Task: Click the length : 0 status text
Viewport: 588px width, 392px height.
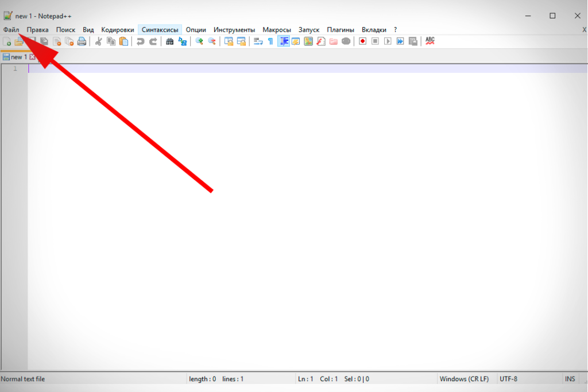Action: tap(203, 379)
